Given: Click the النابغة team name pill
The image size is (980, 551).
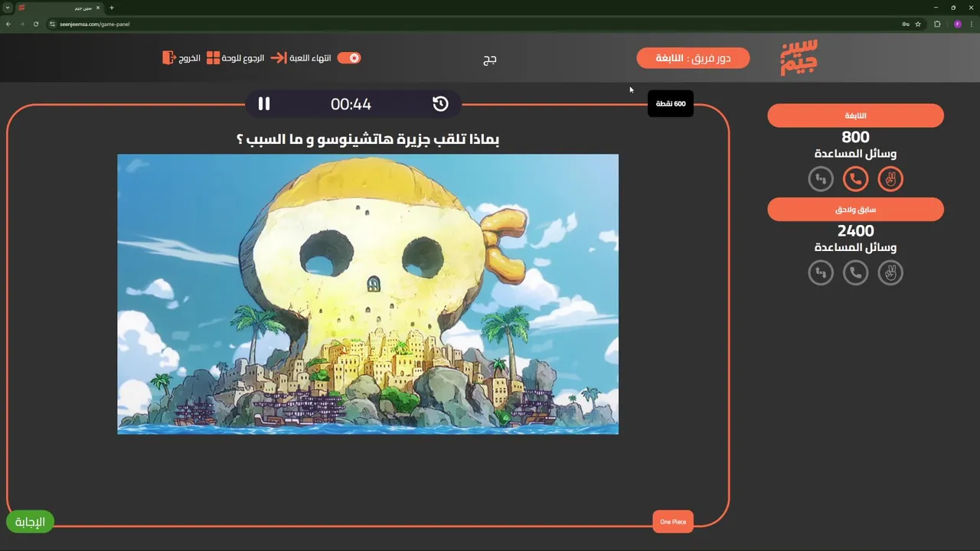Looking at the screenshot, I should (x=855, y=116).
